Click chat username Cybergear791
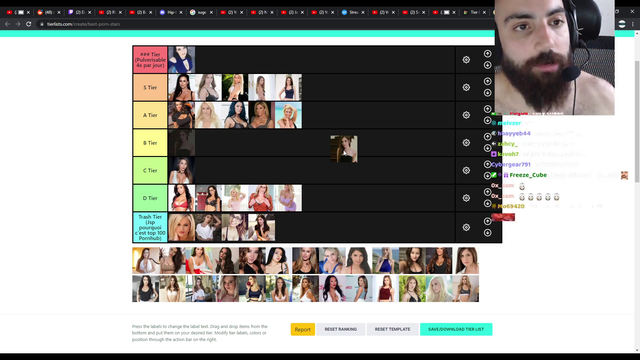The width and height of the screenshot is (640, 360). [x=511, y=164]
